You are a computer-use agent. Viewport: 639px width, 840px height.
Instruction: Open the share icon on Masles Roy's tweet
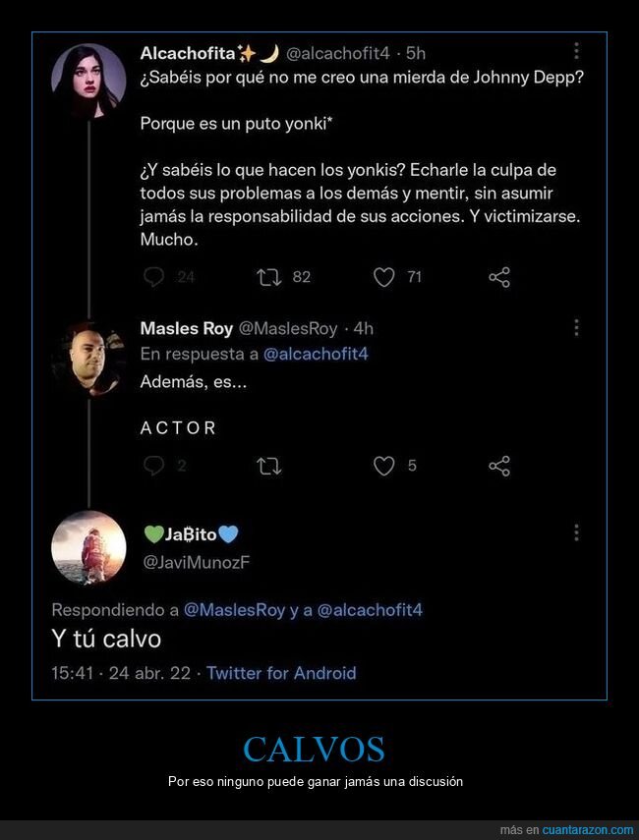pos(498,466)
